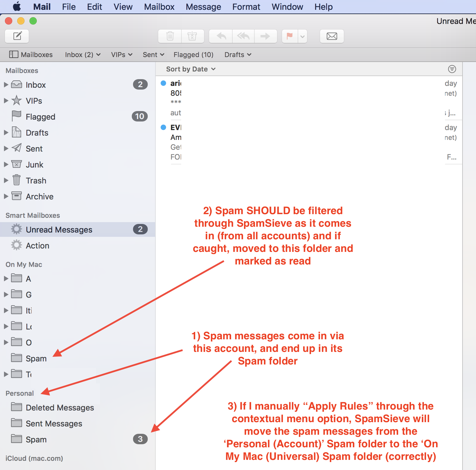Expand the VIPs disclosure triangle
The image size is (476, 470).
pos(6,101)
